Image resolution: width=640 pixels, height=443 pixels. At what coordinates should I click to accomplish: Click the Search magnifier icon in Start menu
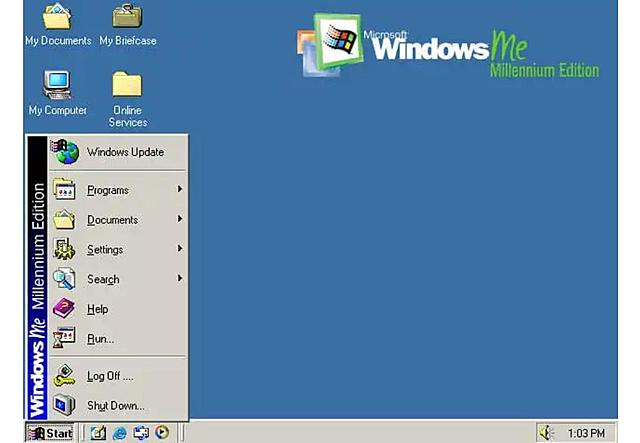[64, 279]
